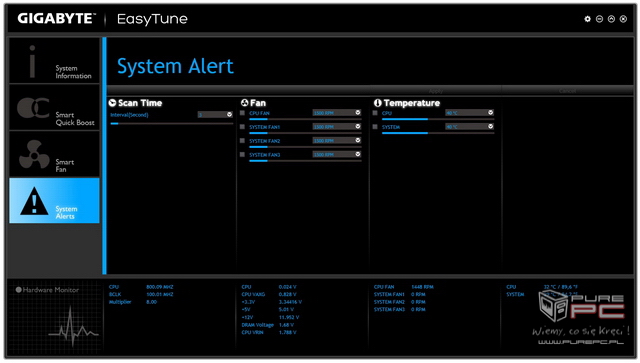The height and width of the screenshot is (363, 640).
Task: Click the CPU VRIN voltage reading
Action: click(x=269, y=332)
